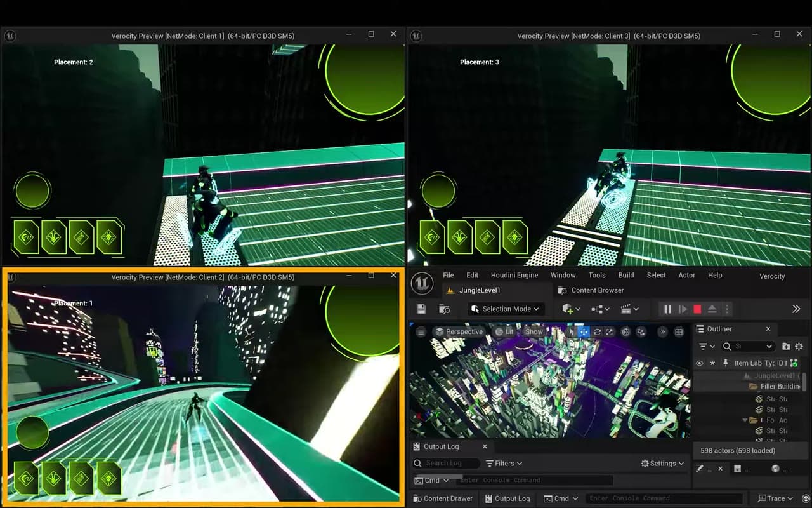The image size is (812, 508).
Task: Switch to the Content Browser tab
Action: pos(590,290)
